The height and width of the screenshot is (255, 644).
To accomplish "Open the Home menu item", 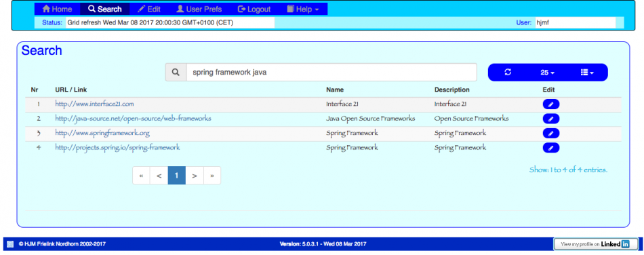I will click(57, 9).
